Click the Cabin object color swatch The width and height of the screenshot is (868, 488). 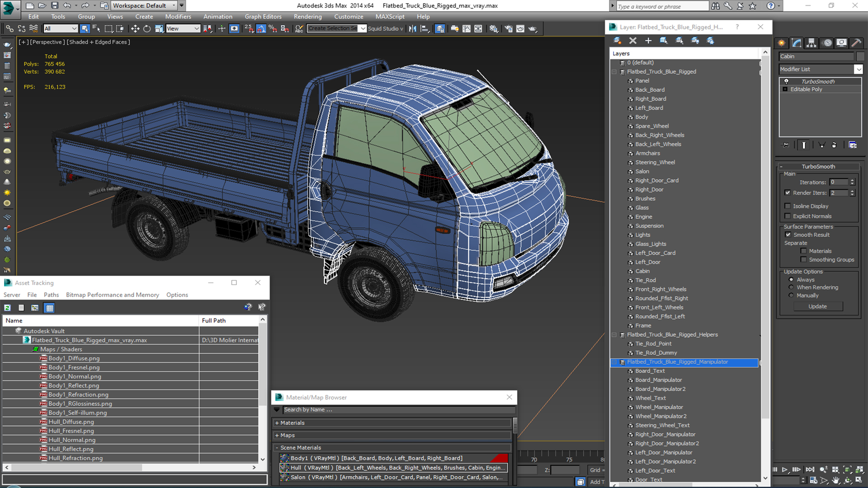860,56
